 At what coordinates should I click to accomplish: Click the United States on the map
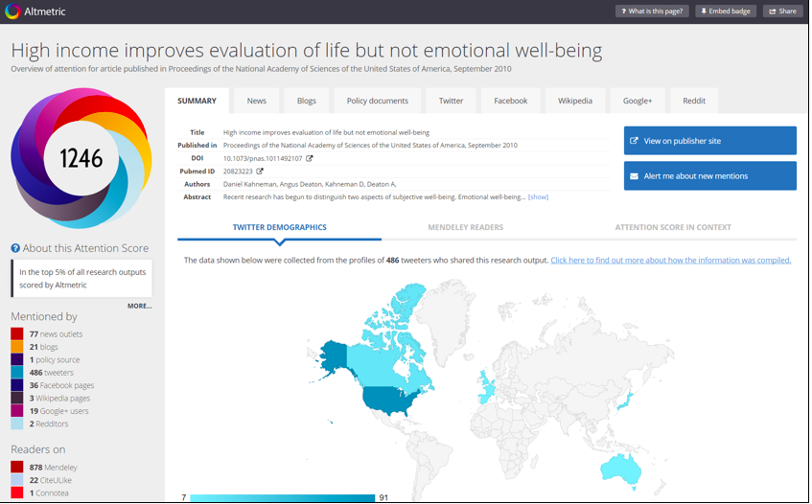(388, 400)
